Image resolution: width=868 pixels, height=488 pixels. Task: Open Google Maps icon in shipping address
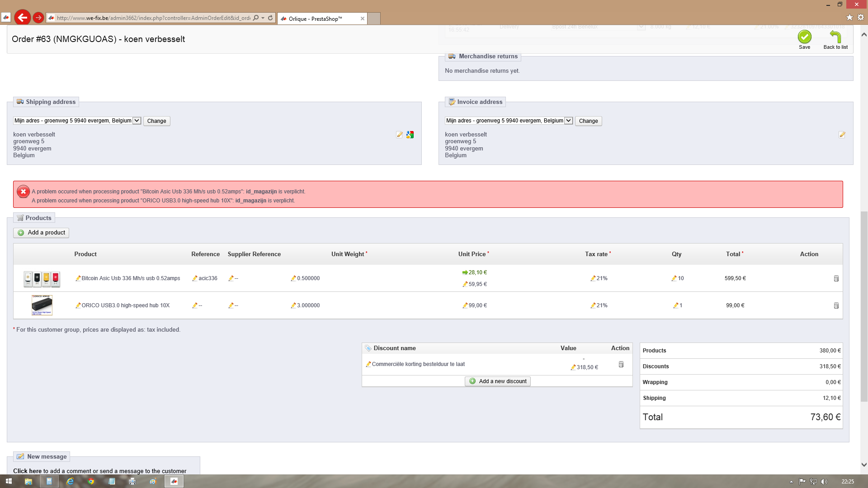[410, 135]
